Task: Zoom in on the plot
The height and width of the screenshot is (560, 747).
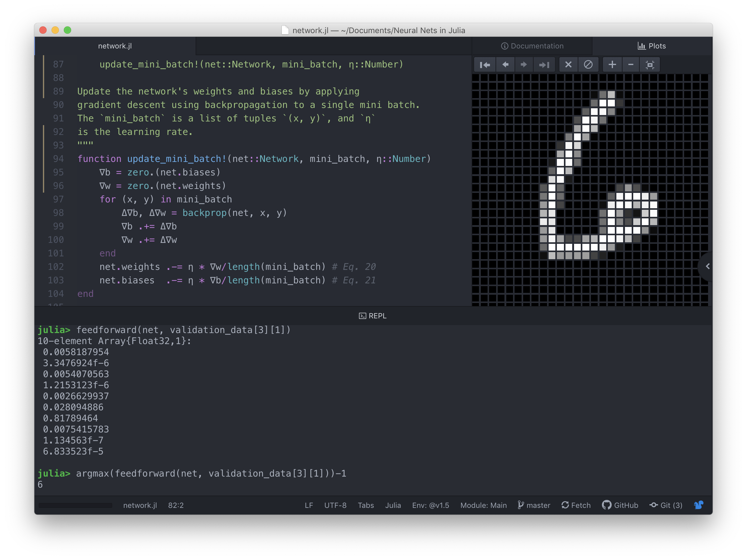Action: (612, 64)
